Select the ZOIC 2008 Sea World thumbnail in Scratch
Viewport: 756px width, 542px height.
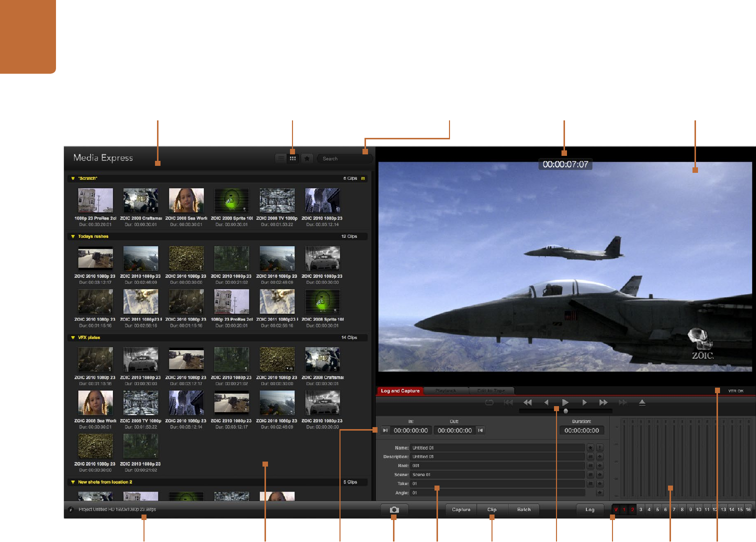[x=186, y=200]
